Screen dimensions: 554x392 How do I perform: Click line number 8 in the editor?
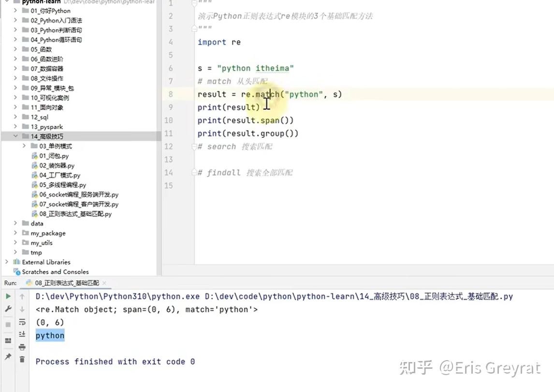pyautogui.click(x=170, y=94)
